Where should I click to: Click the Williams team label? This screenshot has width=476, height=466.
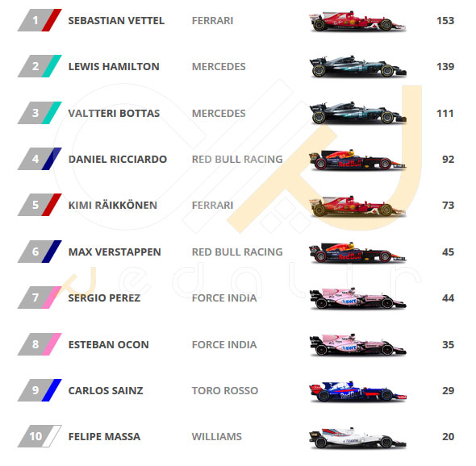tap(217, 436)
